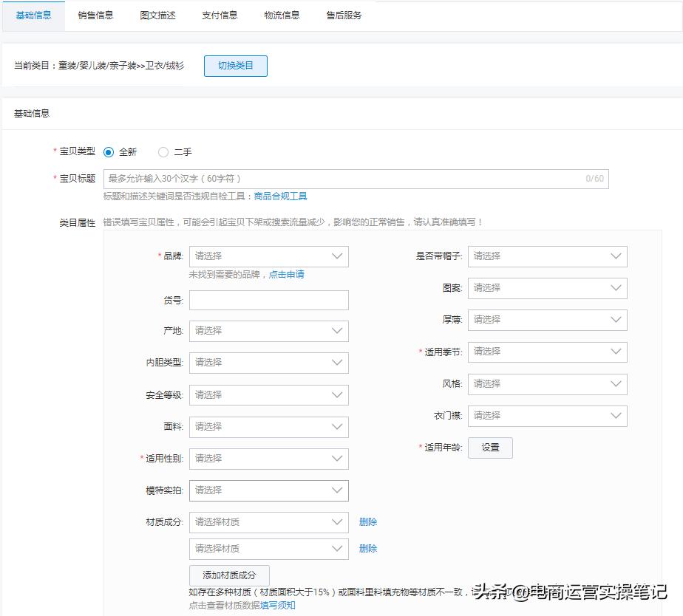Click 设置 next to 适用年龄
This screenshot has height=616, width=683.
490,448
